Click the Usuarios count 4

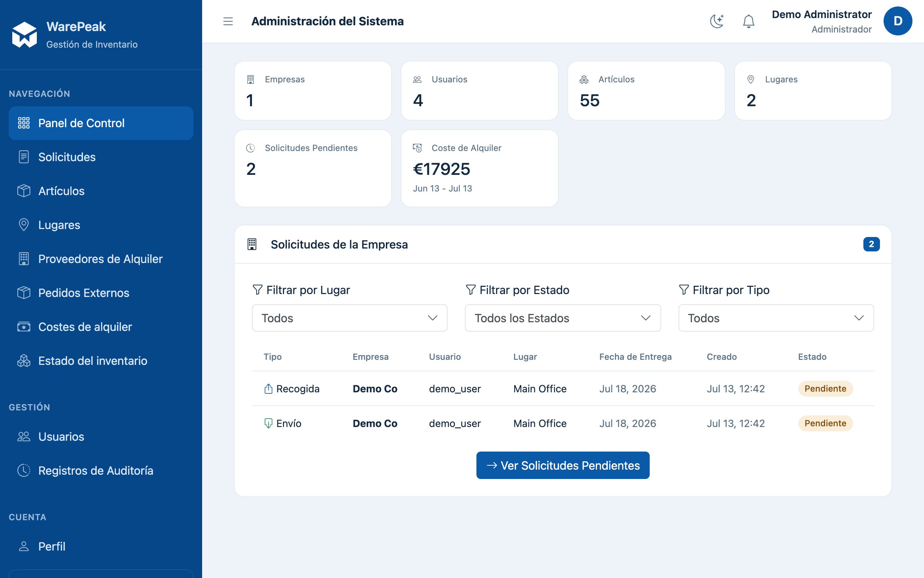(418, 100)
